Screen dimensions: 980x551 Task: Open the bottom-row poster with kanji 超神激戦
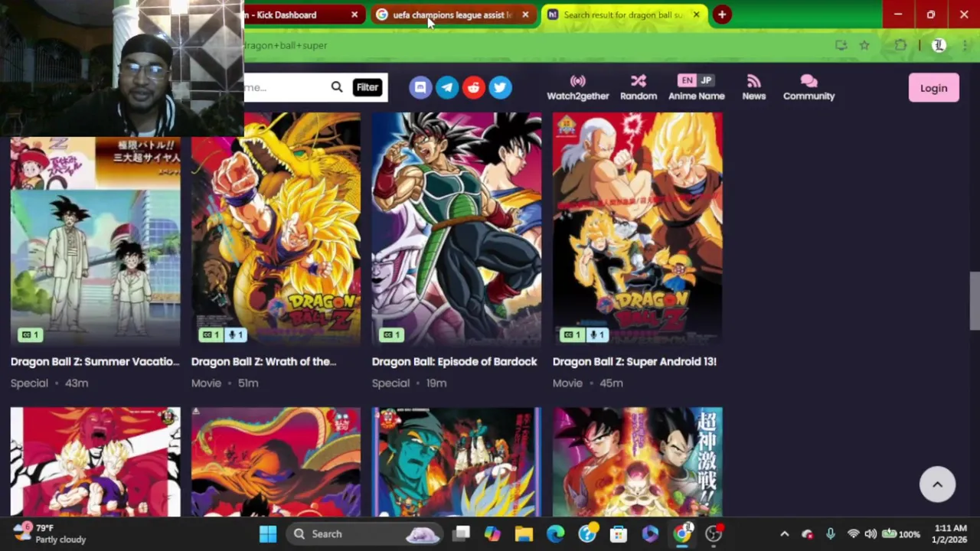click(637, 461)
